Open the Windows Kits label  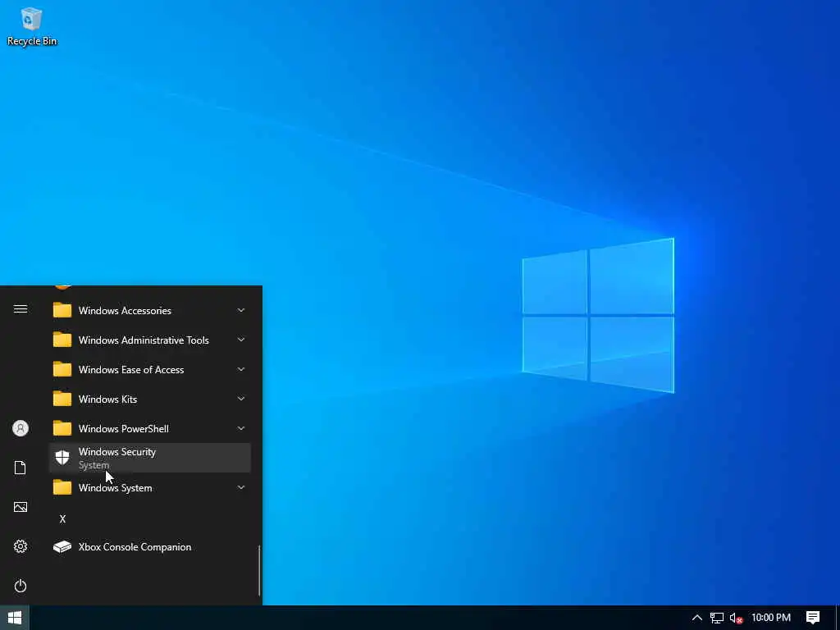107,399
